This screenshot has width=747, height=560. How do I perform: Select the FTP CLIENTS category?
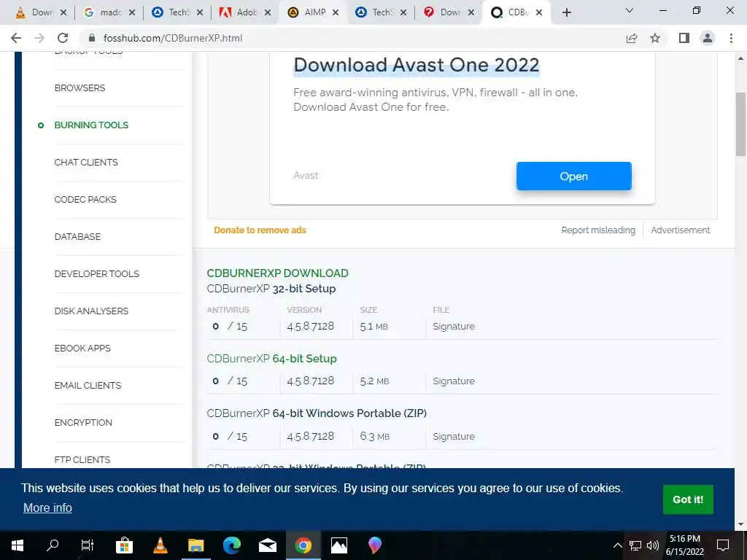tap(82, 459)
